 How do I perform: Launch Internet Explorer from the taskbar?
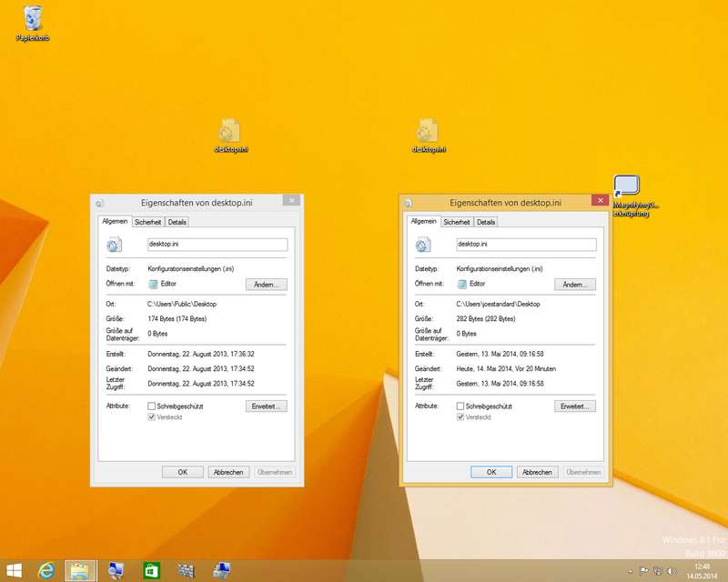click(x=45, y=570)
